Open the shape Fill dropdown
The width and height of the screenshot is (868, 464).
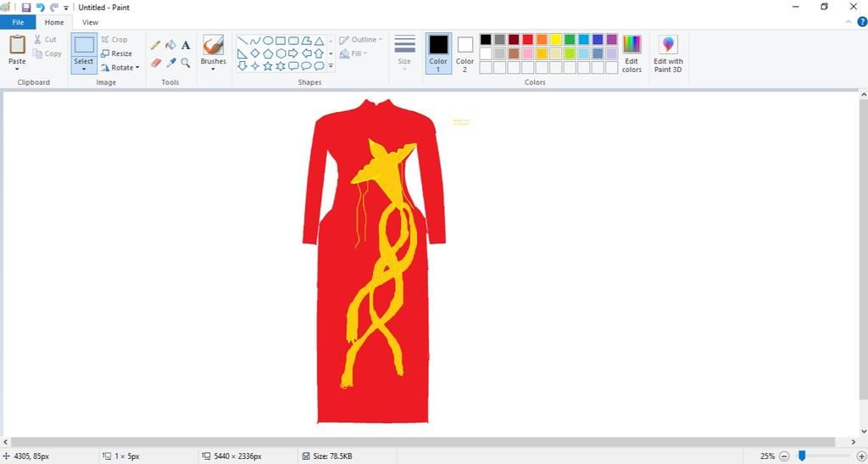click(x=353, y=53)
